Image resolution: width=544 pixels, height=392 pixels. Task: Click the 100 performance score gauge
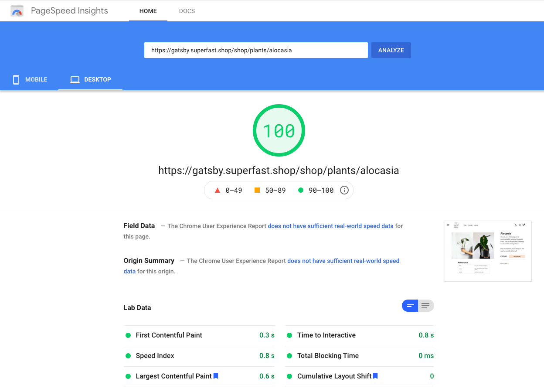coord(279,130)
